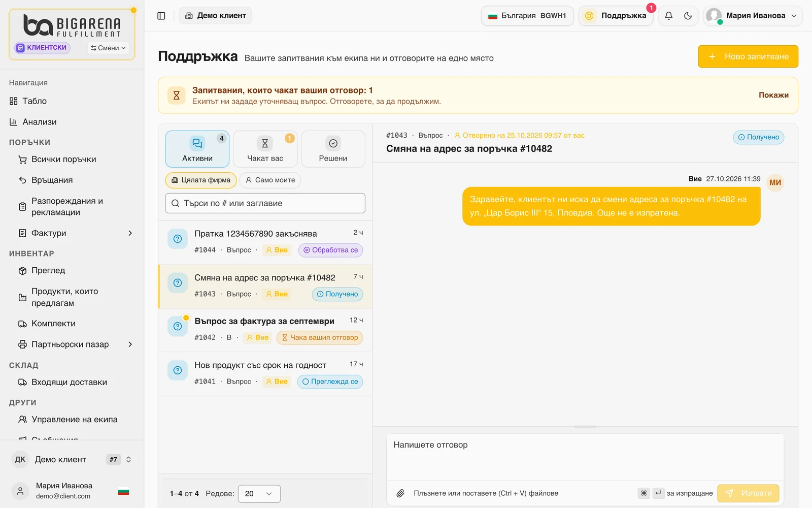This screenshot has height=508, width=812.
Task: Expand the Партньорски пазар submenu
Action: [x=130, y=344]
